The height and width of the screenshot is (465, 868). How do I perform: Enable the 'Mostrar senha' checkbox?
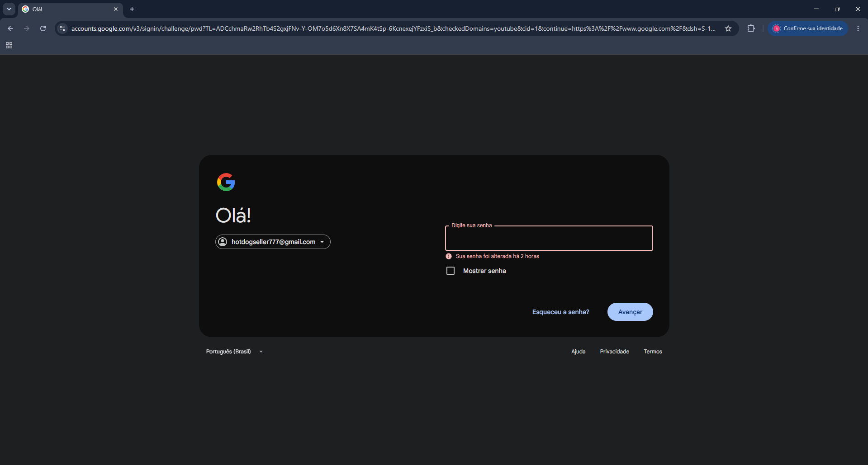point(451,271)
